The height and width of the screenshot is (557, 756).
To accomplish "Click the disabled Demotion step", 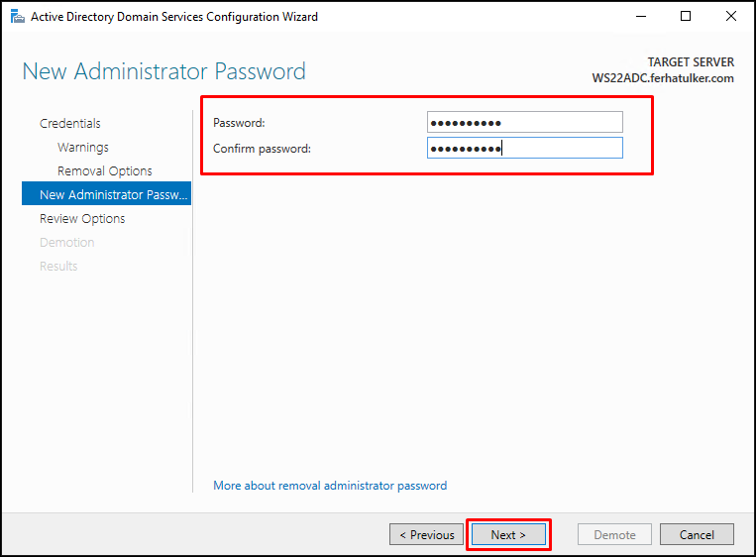I will (x=67, y=242).
